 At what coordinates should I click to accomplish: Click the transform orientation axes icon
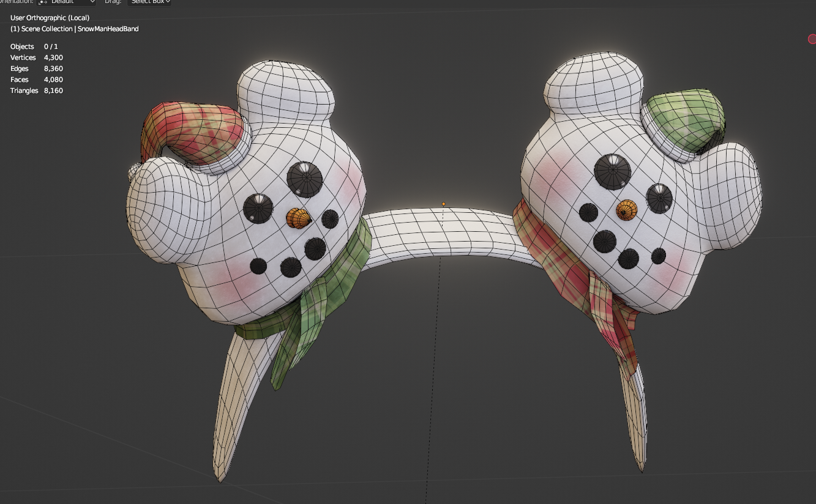pos(43,2)
